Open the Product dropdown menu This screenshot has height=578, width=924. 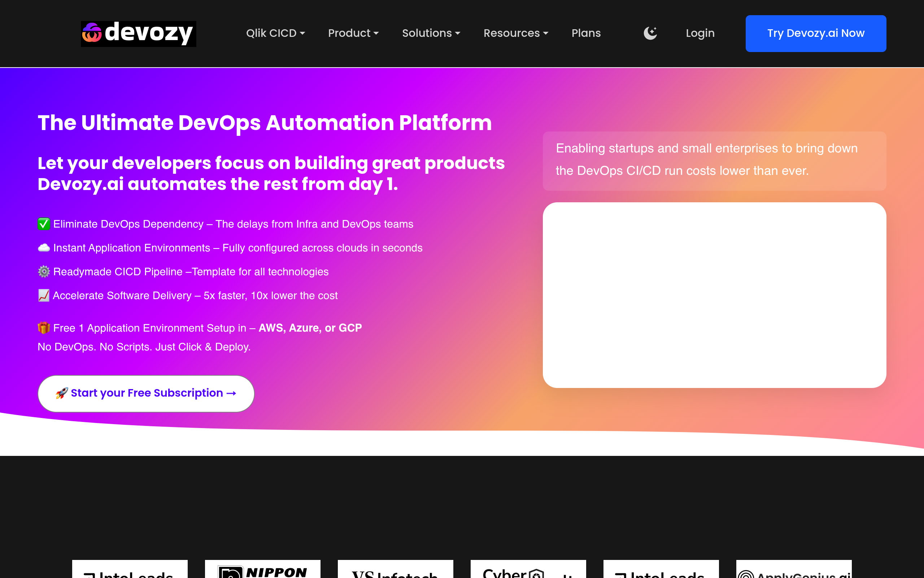[x=353, y=33]
